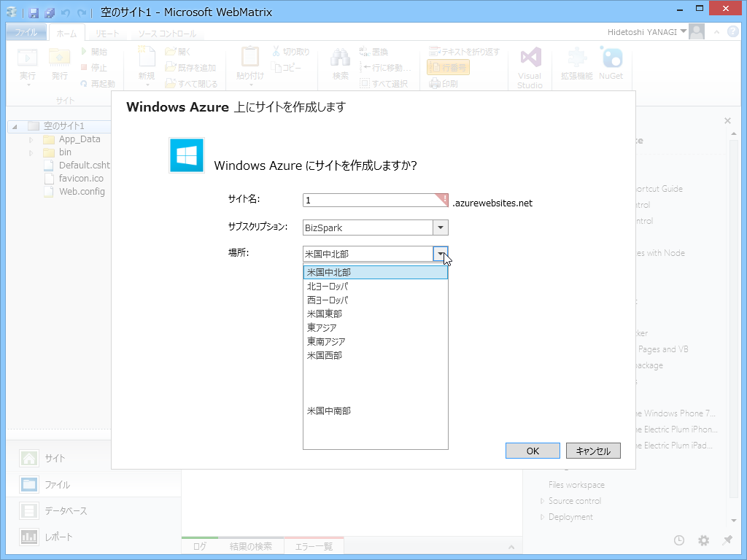747x560 pixels.
Task: Click the location (場所) dropdown arrow
Action: [440, 254]
